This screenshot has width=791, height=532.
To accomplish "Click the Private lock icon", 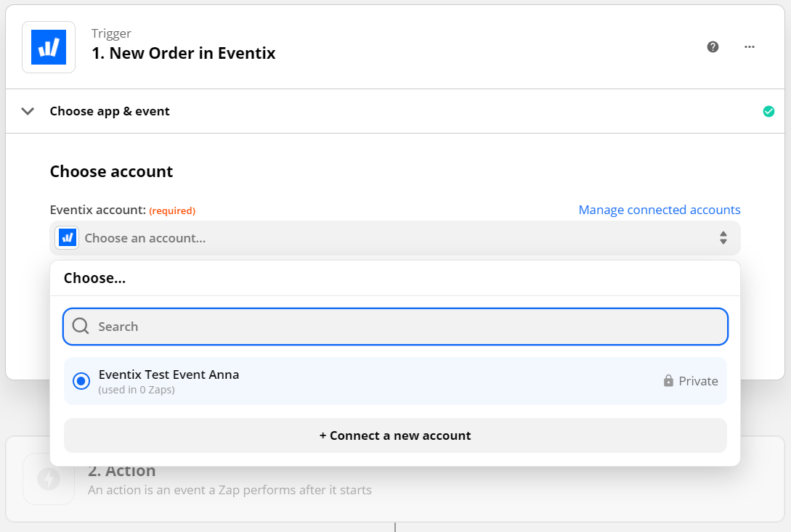I will tap(668, 381).
